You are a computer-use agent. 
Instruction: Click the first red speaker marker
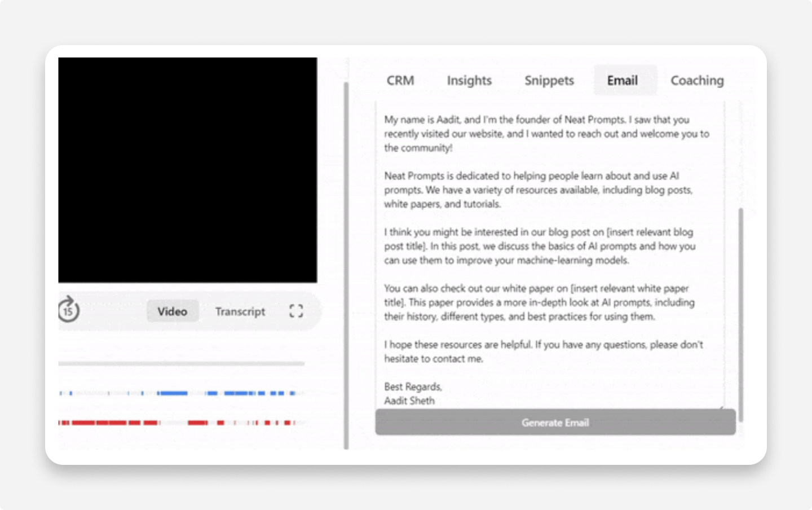[60, 421]
